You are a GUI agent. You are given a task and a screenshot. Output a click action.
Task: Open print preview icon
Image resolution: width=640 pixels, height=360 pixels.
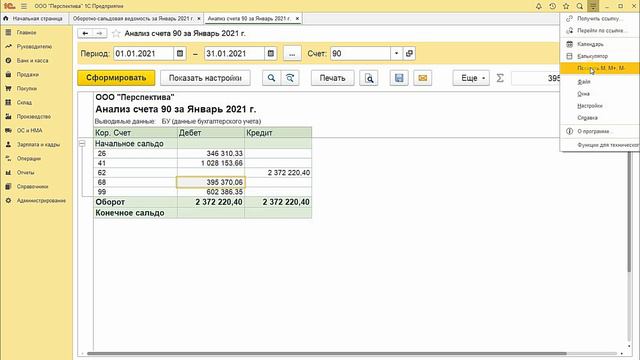point(369,78)
